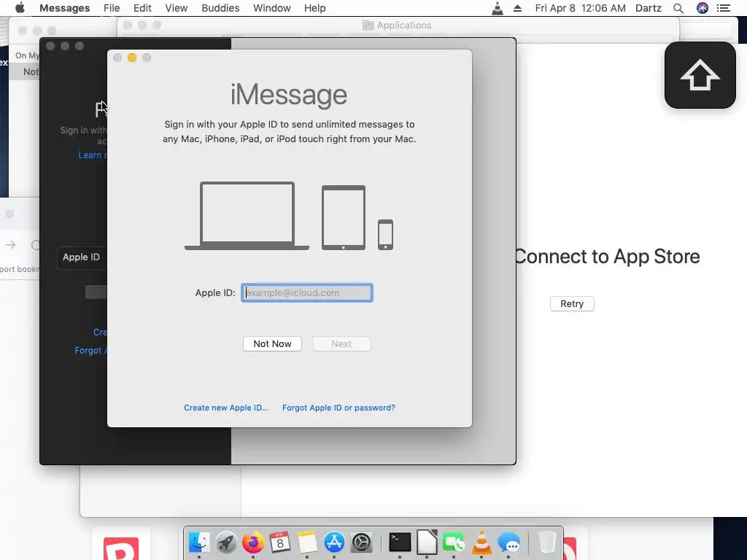Open Notes from the Dock

(307, 542)
